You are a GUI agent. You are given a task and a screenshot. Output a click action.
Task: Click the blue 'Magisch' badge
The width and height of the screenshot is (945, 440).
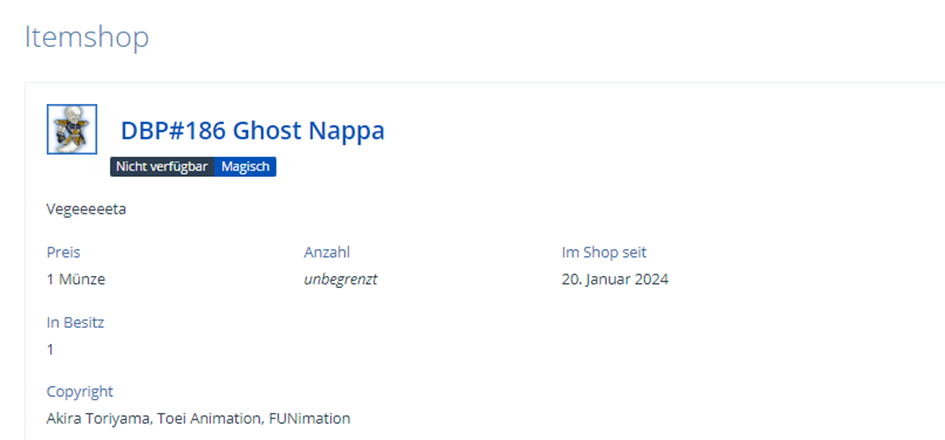[245, 167]
